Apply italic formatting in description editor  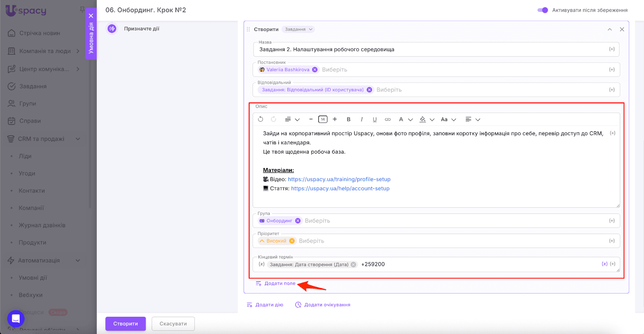[x=362, y=119]
